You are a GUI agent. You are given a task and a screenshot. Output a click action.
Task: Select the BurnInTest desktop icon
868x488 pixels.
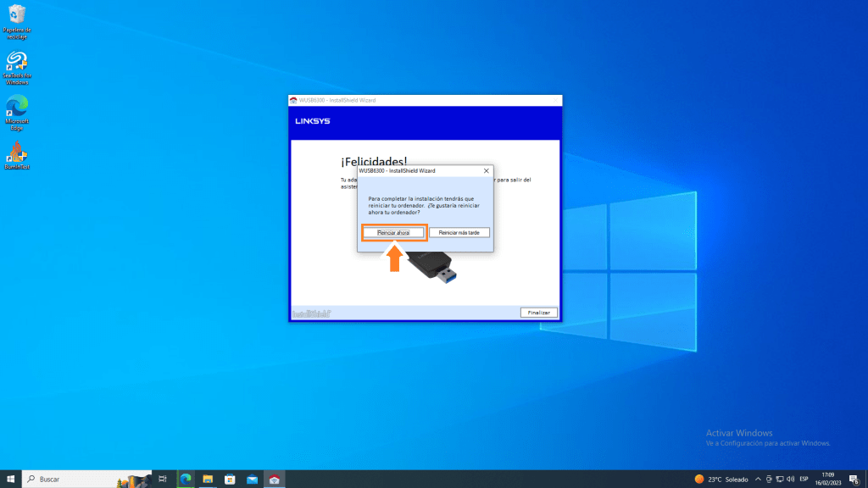coord(16,156)
